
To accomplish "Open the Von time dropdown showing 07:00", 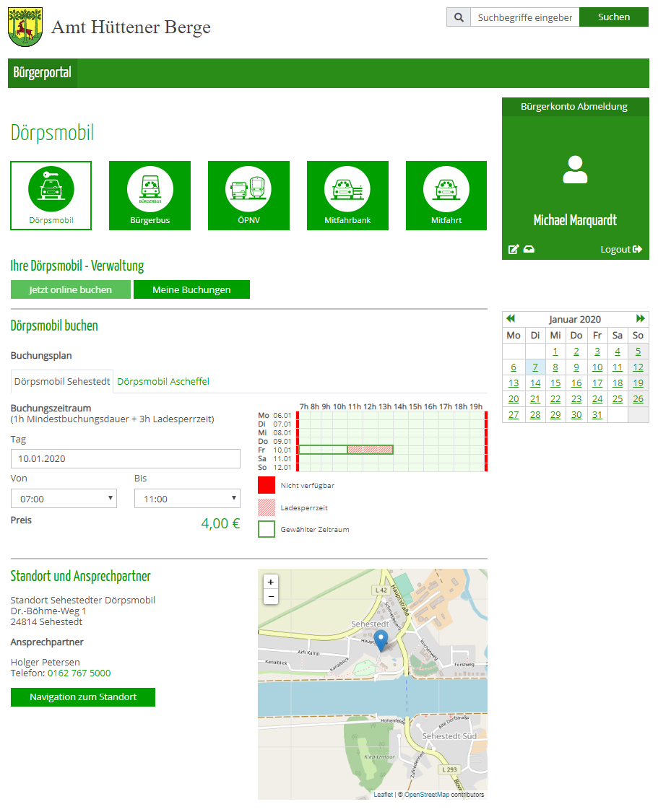I will click(63, 498).
